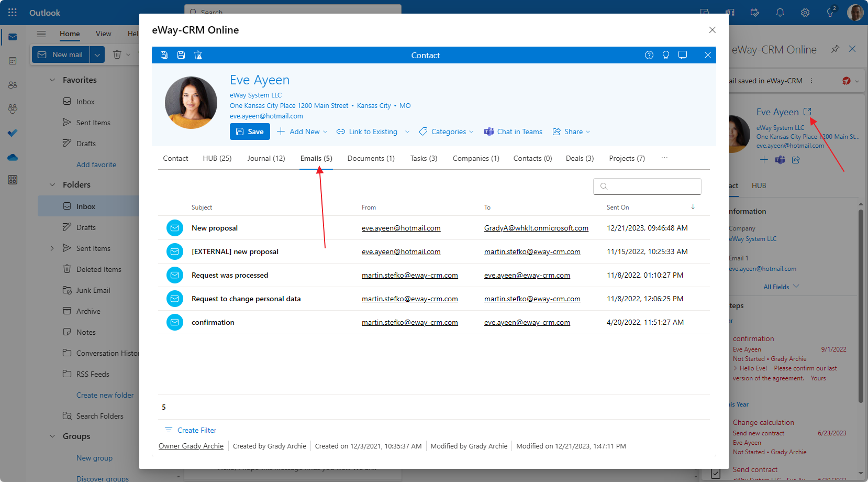868x482 pixels.
Task: Click the lightbulb ideas icon in Contact bar
Action: coord(666,55)
